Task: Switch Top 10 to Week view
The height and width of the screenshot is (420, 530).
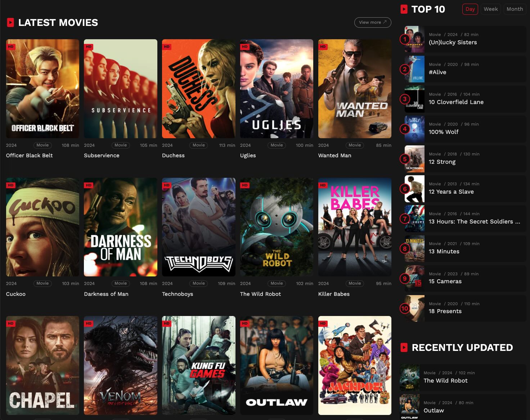Action: 490,9
